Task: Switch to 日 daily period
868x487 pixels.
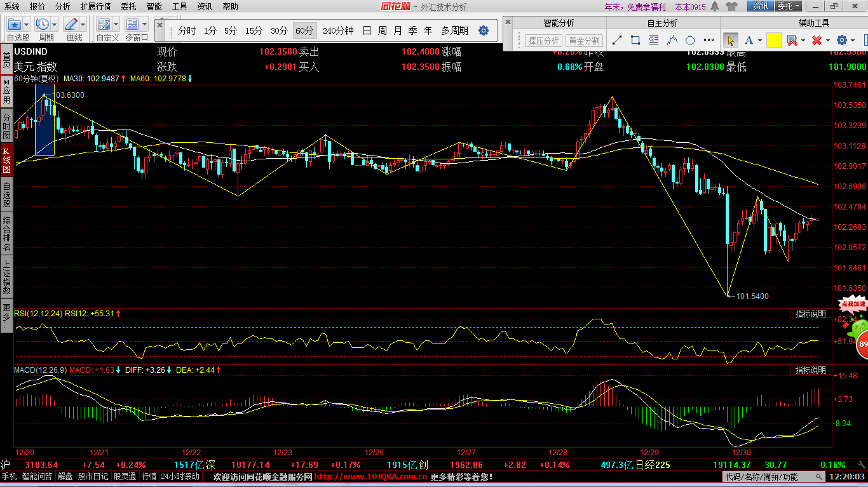Action: click(367, 30)
